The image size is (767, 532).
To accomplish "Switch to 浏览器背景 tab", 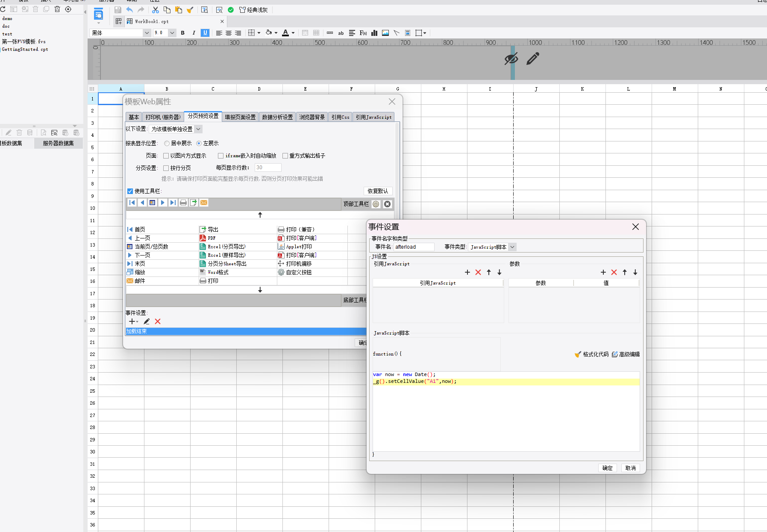I will tap(312, 117).
